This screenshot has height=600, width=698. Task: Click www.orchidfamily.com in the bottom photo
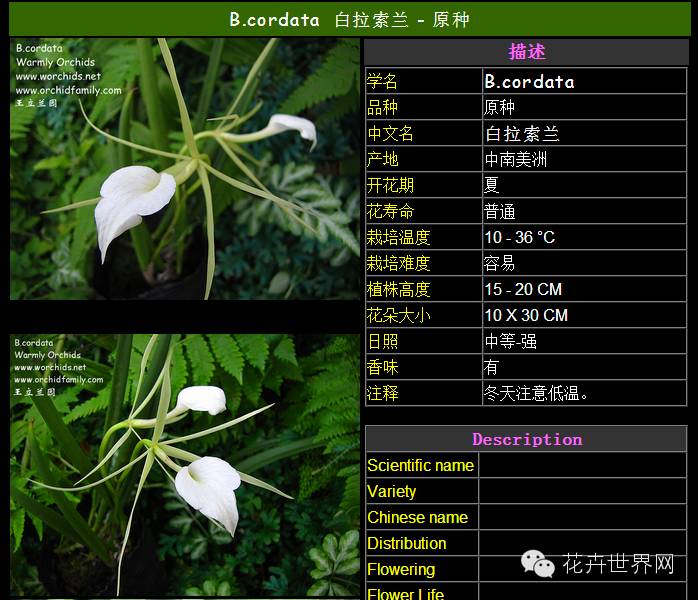(x=58, y=380)
